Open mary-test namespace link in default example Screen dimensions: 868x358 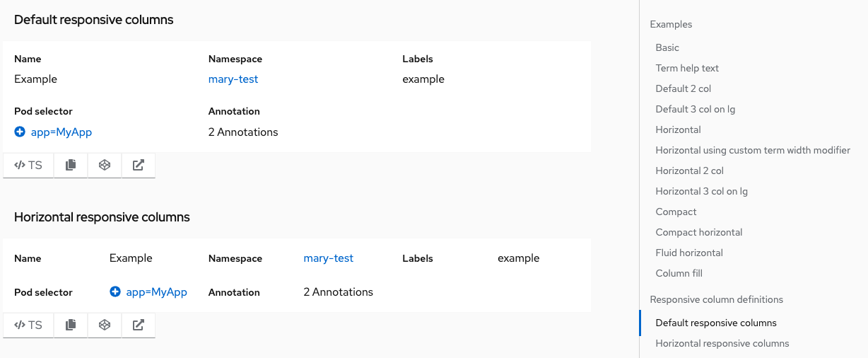[233, 79]
